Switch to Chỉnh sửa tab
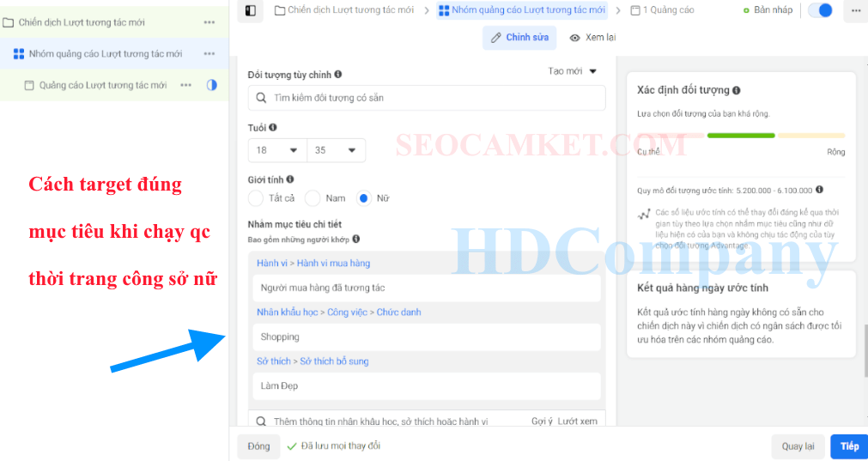Viewport: 868px width, 461px height. [x=519, y=38]
